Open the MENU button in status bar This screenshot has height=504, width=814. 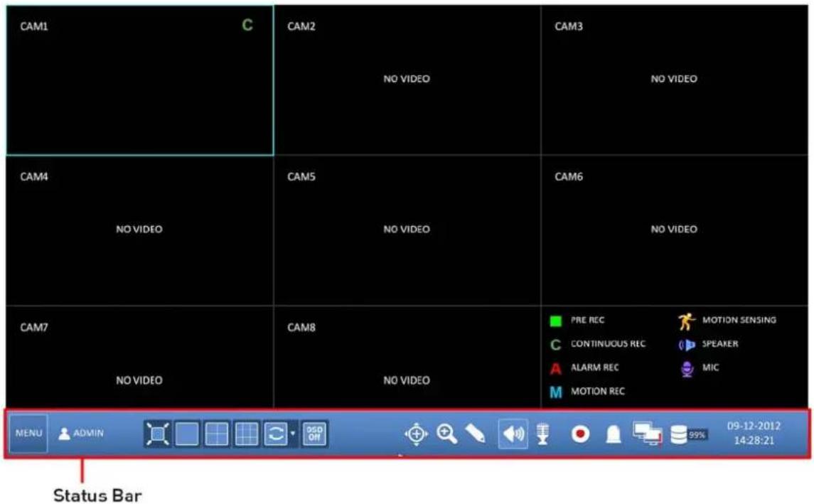[x=28, y=434]
